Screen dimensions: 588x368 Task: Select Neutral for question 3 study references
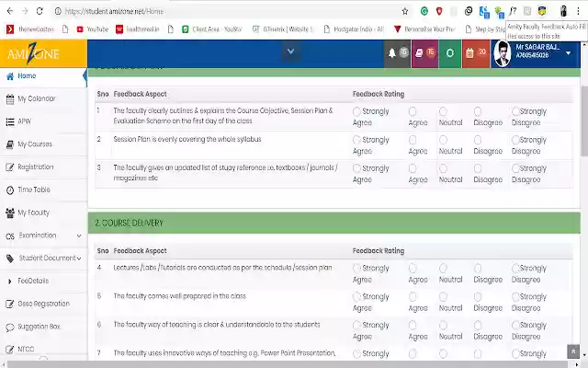tap(443, 168)
